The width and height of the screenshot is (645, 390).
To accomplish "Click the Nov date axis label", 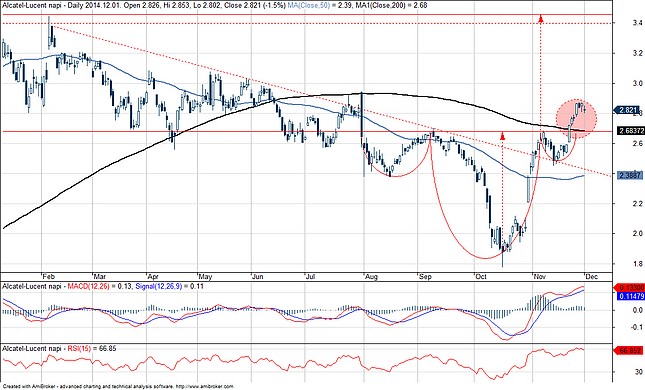I will pos(539,276).
